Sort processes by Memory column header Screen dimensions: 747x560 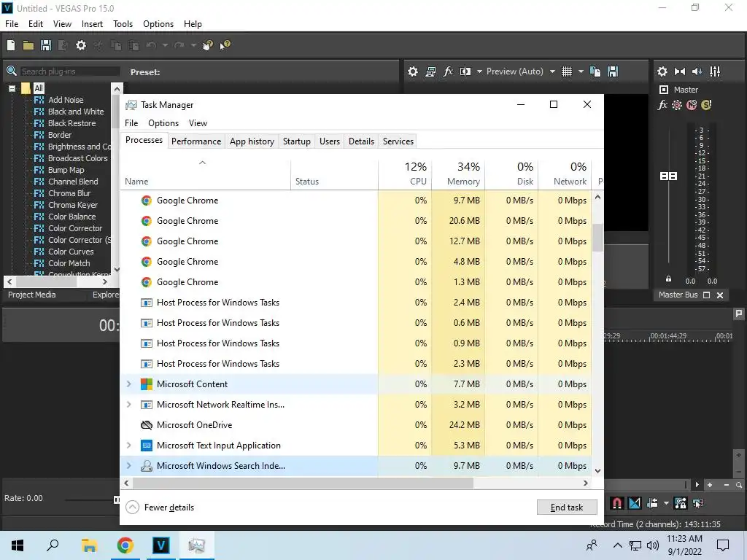(x=458, y=174)
